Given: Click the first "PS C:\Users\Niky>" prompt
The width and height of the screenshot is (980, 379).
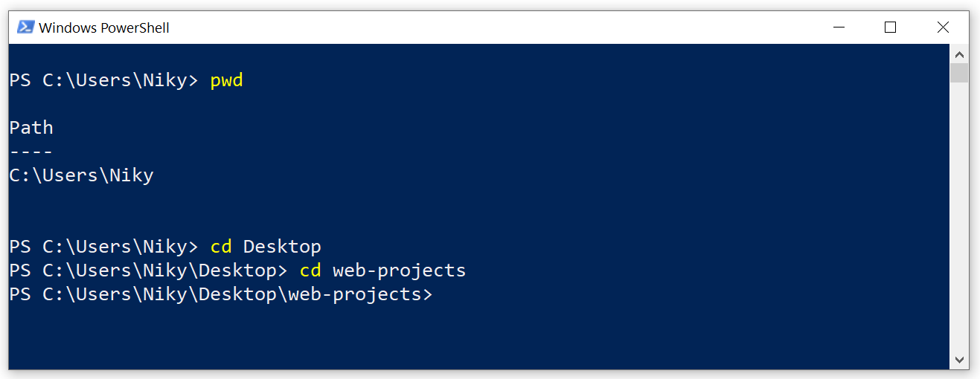Looking at the screenshot, I should click(103, 80).
